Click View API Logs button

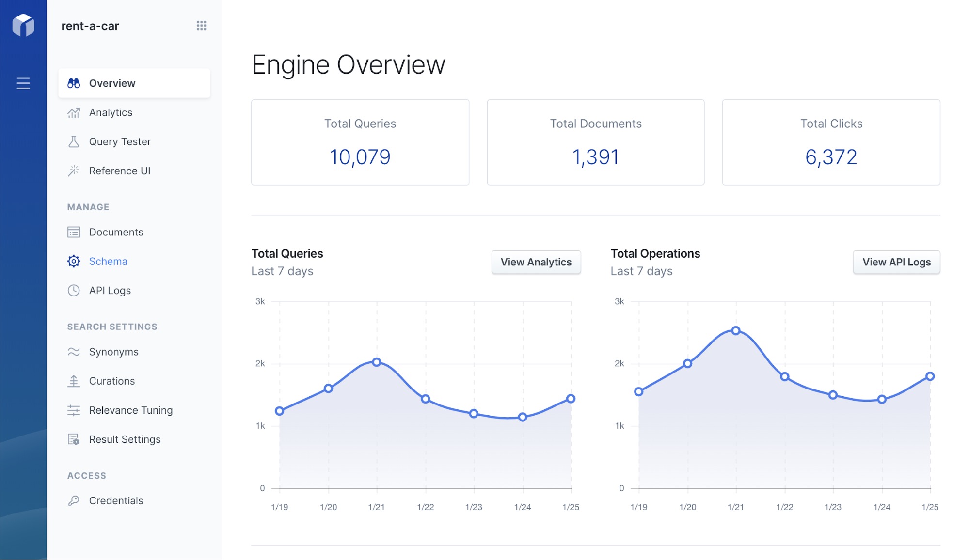click(896, 261)
